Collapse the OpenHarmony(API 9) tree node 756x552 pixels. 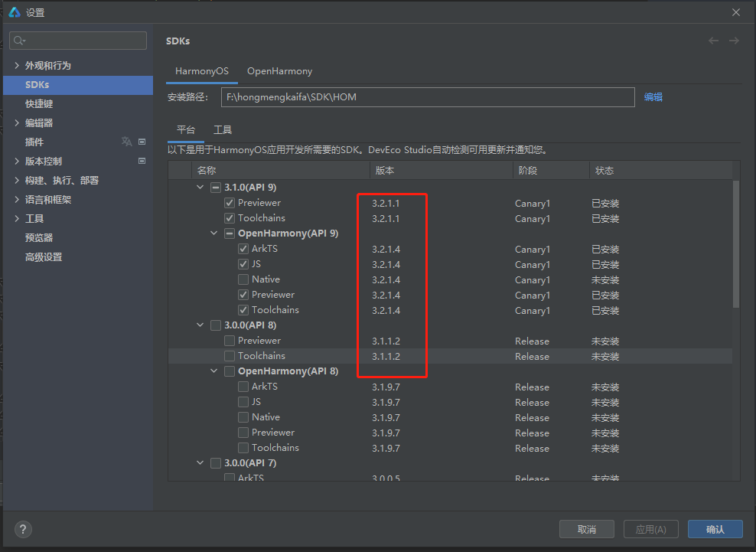(214, 233)
